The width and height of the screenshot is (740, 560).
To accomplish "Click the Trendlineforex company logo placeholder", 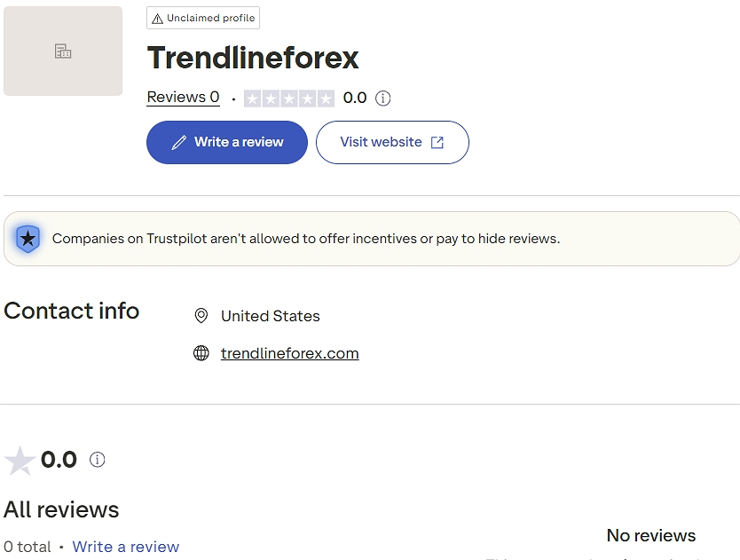I will point(63,51).
